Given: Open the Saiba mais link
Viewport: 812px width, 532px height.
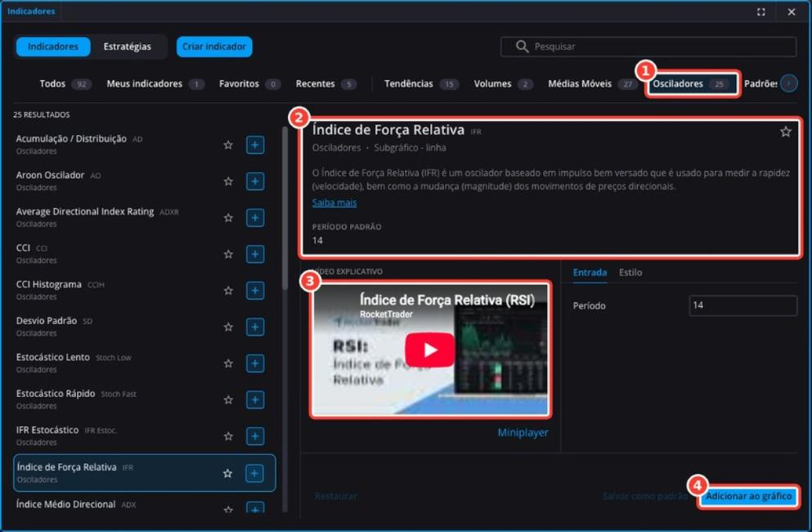Looking at the screenshot, I should [334, 203].
